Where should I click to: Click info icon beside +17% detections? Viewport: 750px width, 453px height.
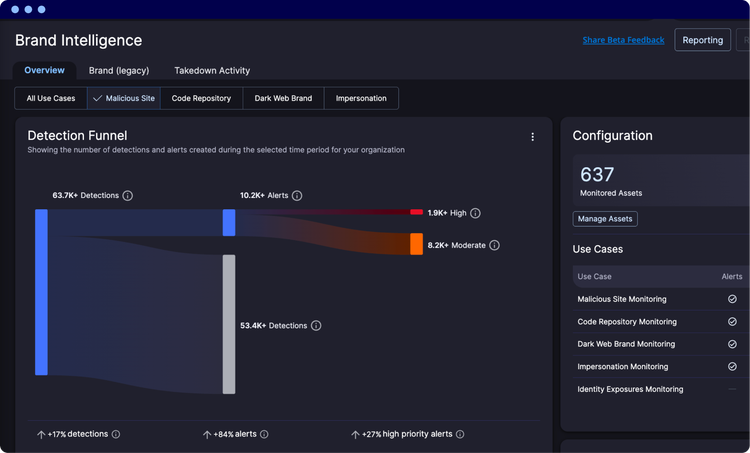116,434
